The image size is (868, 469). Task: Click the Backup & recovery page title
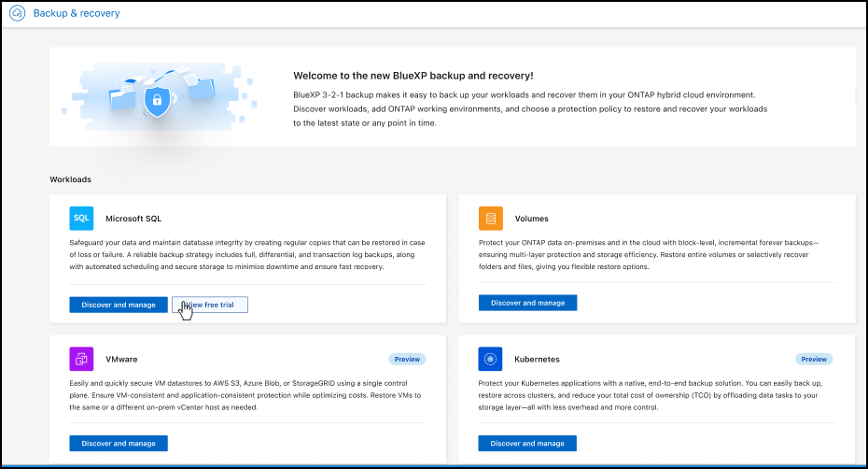click(77, 14)
